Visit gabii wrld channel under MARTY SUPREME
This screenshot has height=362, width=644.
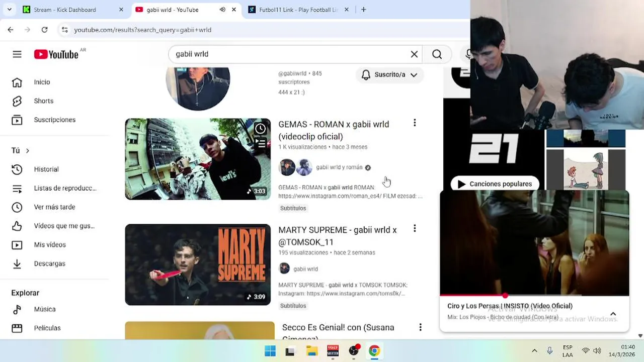(x=305, y=269)
